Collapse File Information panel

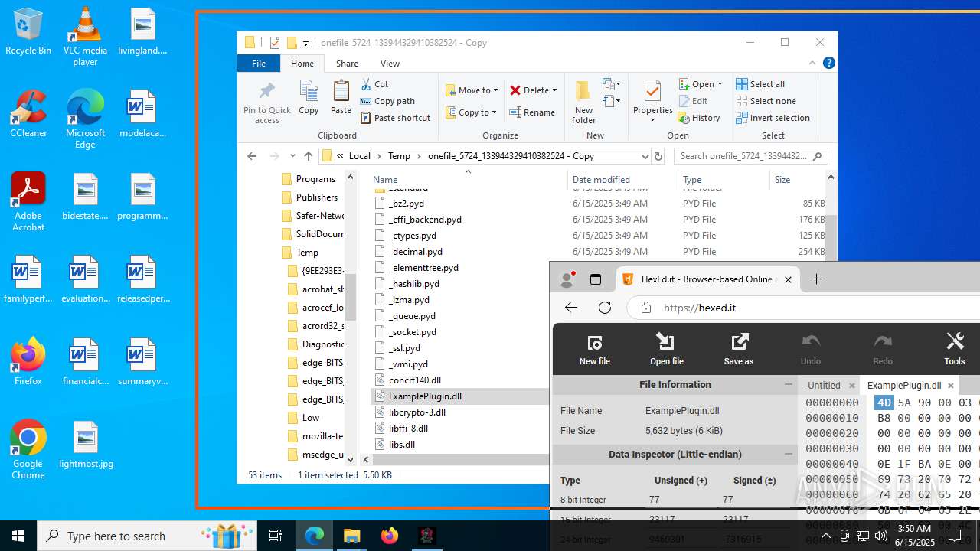(x=789, y=384)
